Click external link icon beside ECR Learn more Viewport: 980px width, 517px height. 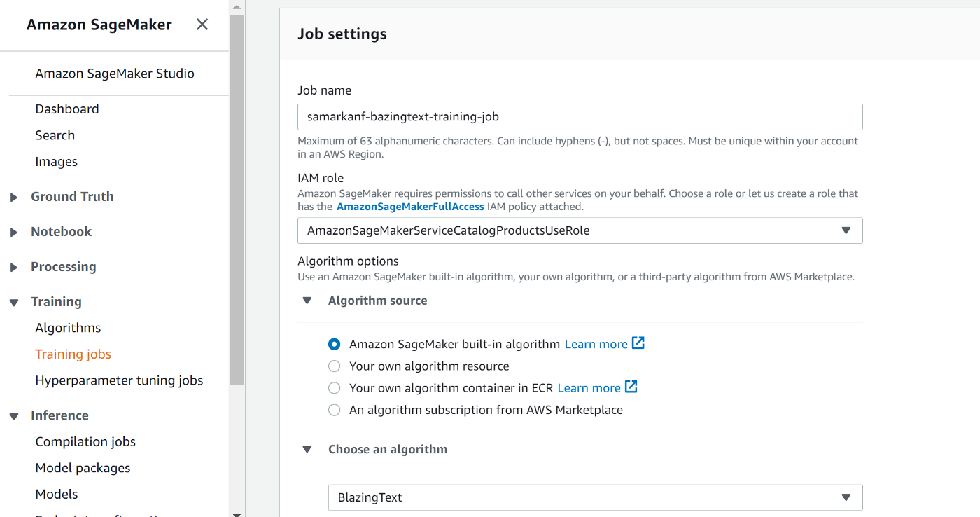(631, 387)
